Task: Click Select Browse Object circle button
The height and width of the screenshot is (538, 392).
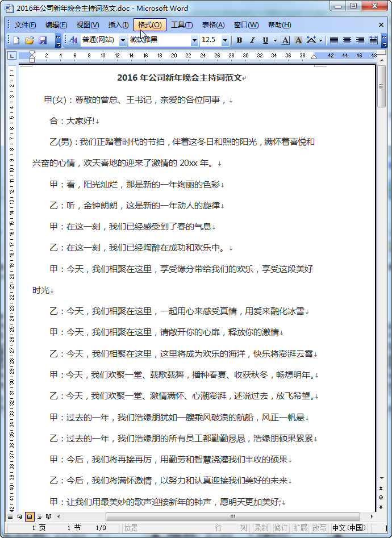Action: (381, 497)
